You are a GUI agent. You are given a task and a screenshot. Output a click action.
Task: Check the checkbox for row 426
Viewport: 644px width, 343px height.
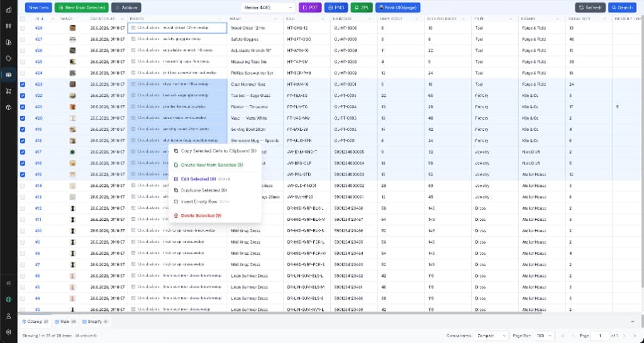pyautogui.click(x=23, y=50)
